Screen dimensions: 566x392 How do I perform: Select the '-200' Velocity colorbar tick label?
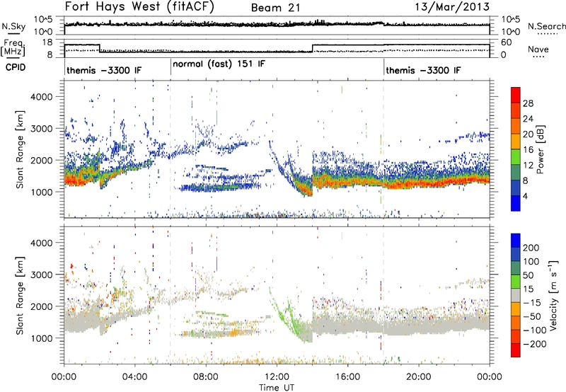[x=535, y=344]
